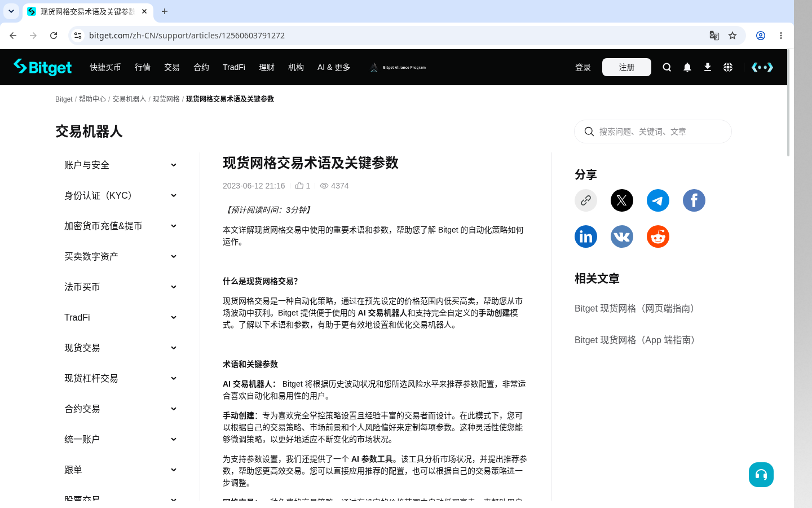This screenshot has height=508, width=812.
Task: Open related article 现货网格（网页端指南）
Action: point(637,308)
